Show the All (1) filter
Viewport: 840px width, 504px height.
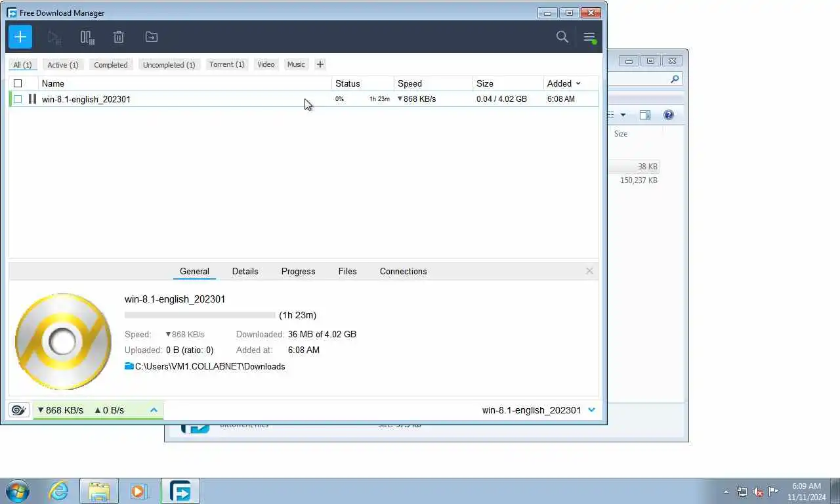(22, 64)
